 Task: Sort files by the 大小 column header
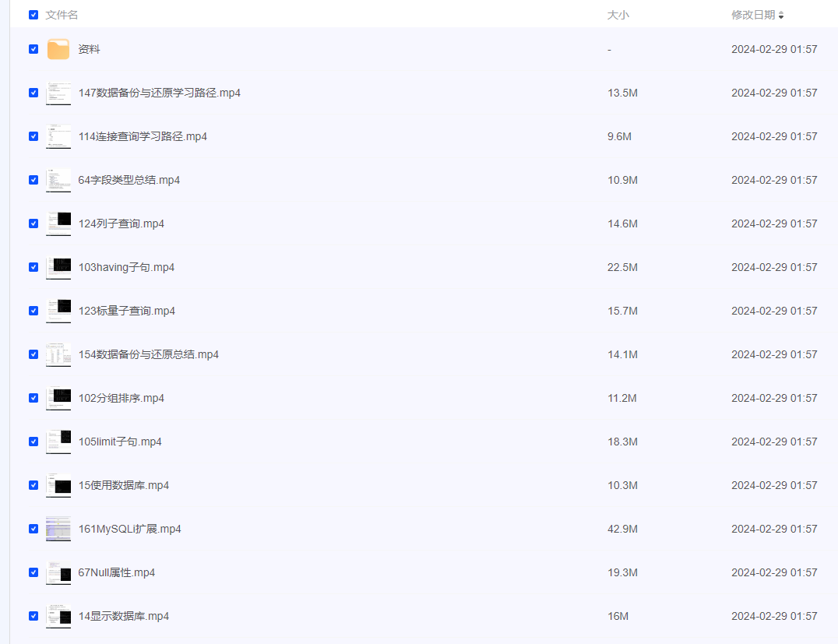pyautogui.click(x=618, y=15)
